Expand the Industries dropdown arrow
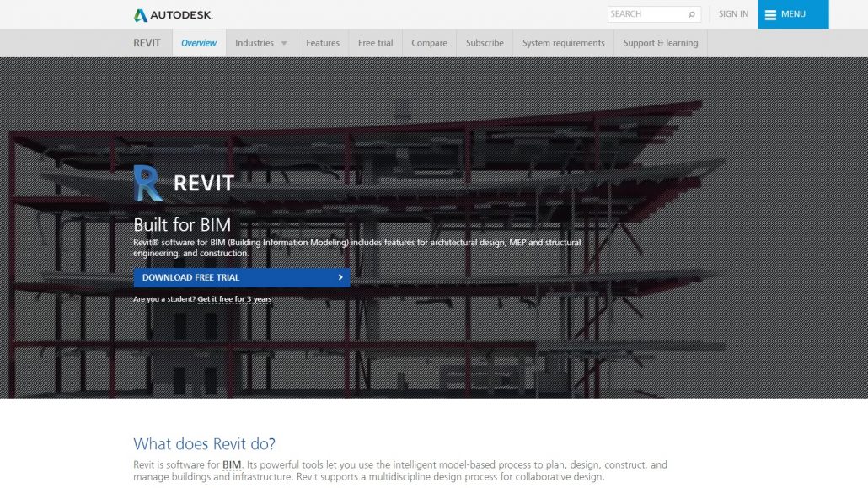The image size is (868, 488). pos(284,43)
